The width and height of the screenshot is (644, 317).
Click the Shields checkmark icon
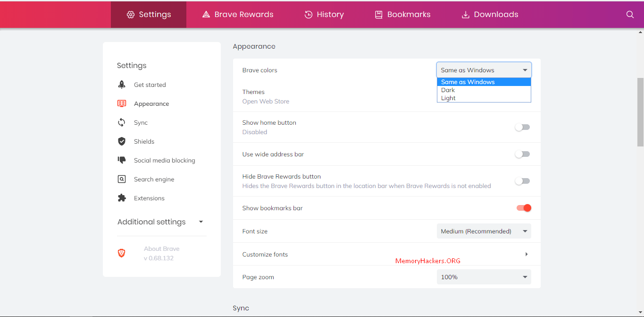point(122,141)
